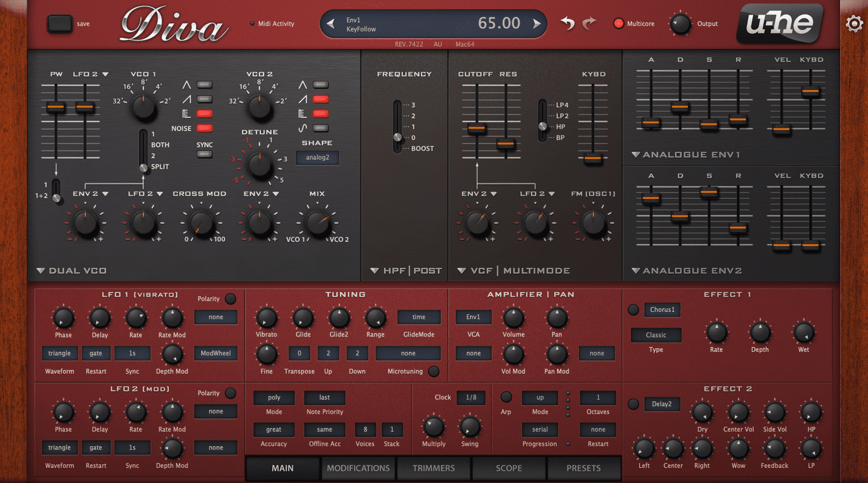The image size is (868, 483).
Task: Open the Delay2 effect selector
Action: pyautogui.click(x=662, y=404)
